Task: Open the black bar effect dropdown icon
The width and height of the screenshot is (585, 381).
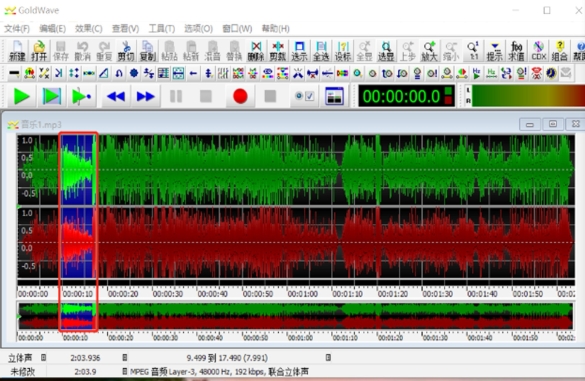Action: click(14, 73)
